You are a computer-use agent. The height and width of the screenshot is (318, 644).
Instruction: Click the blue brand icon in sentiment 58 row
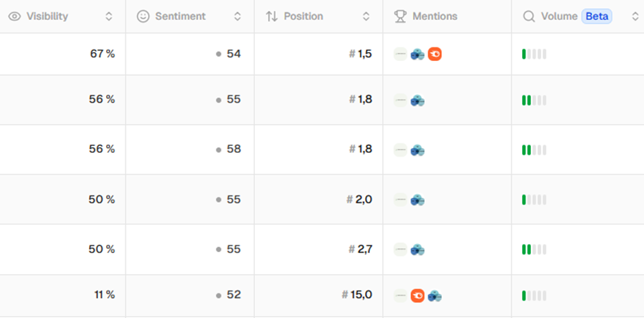pos(417,150)
